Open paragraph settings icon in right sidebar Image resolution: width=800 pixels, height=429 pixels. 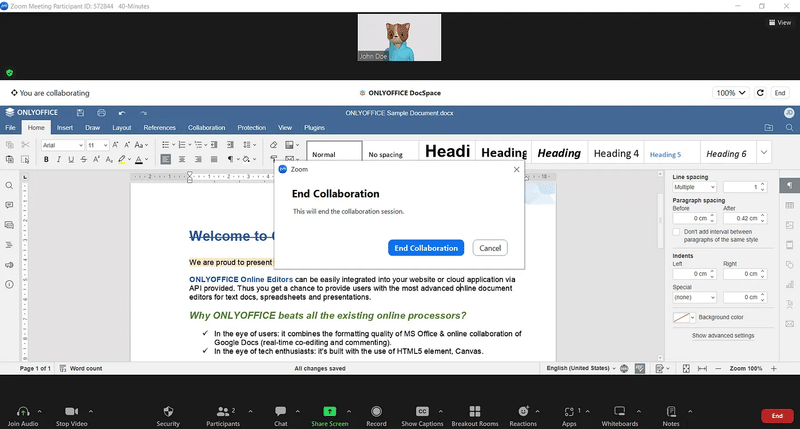(x=789, y=185)
